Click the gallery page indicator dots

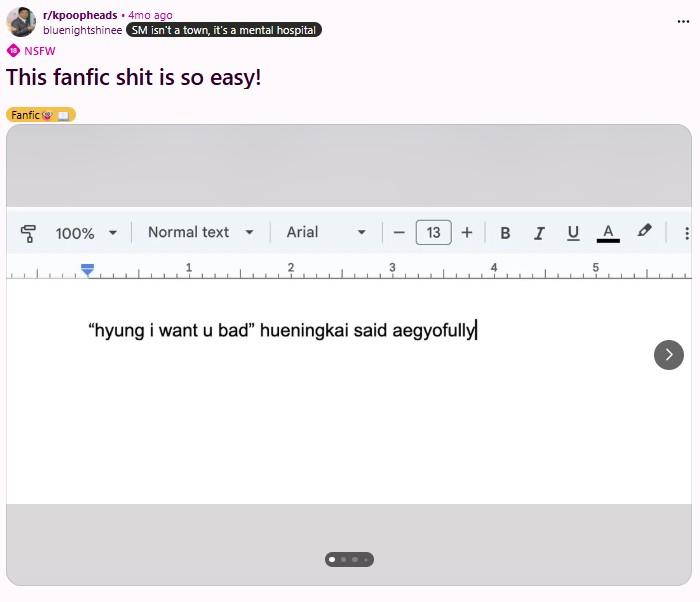349,560
